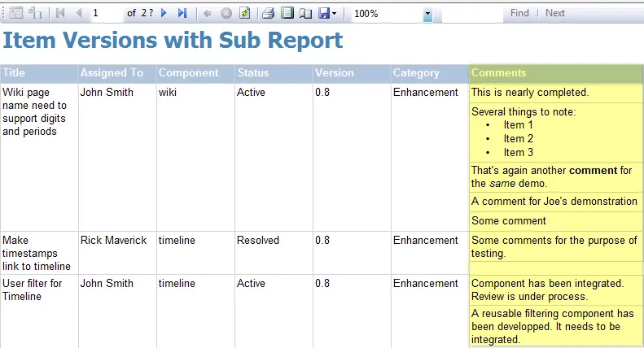The height and width of the screenshot is (348, 644).
Task: Jump to the last page
Action: click(x=182, y=13)
